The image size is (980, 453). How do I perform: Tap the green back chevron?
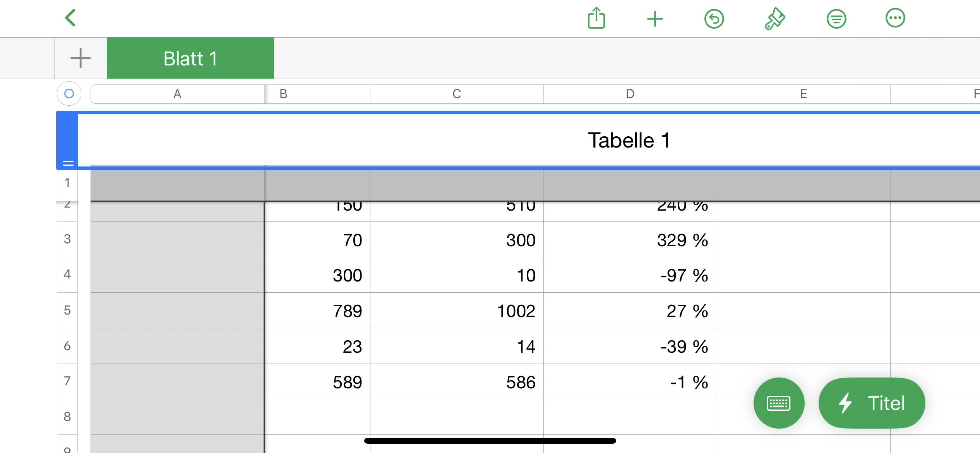pyautogui.click(x=70, y=18)
